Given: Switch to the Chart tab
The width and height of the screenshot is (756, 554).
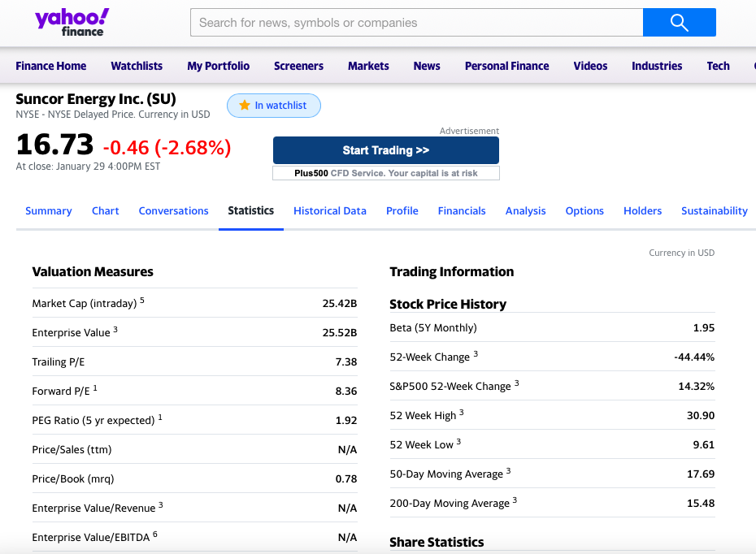Looking at the screenshot, I should pyautogui.click(x=105, y=211).
